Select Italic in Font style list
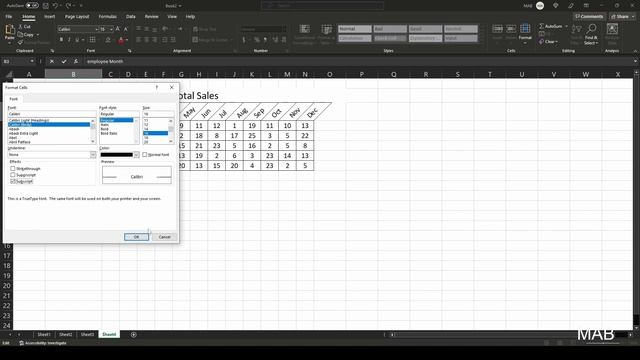Screen dimensions: 640x360 click(x=105, y=124)
